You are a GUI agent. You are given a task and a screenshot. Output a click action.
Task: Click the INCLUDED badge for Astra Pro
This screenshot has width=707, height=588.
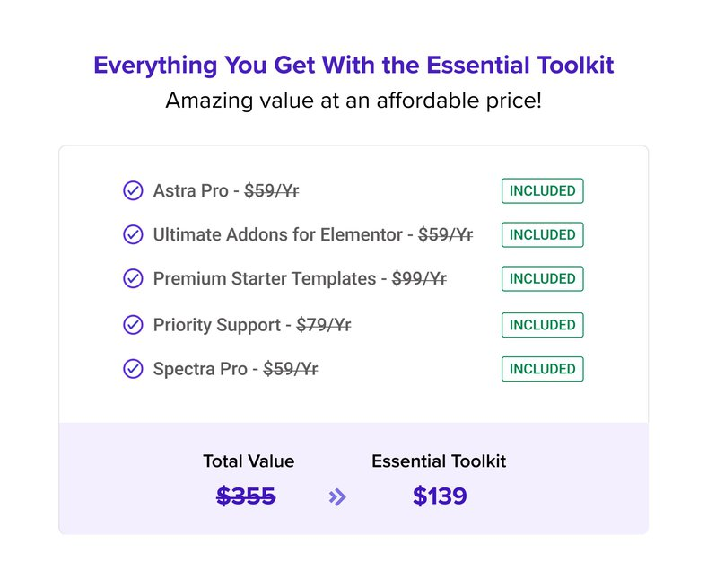tap(543, 191)
